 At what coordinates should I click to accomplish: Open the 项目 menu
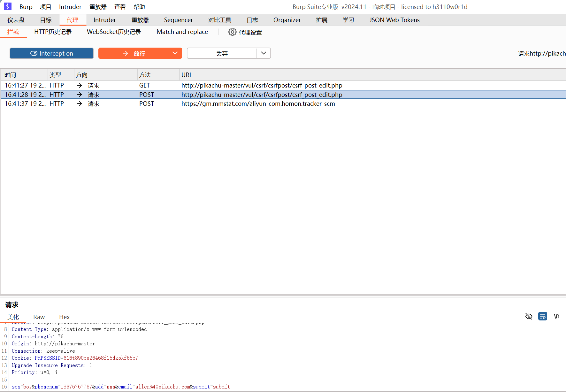click(45, 7)
